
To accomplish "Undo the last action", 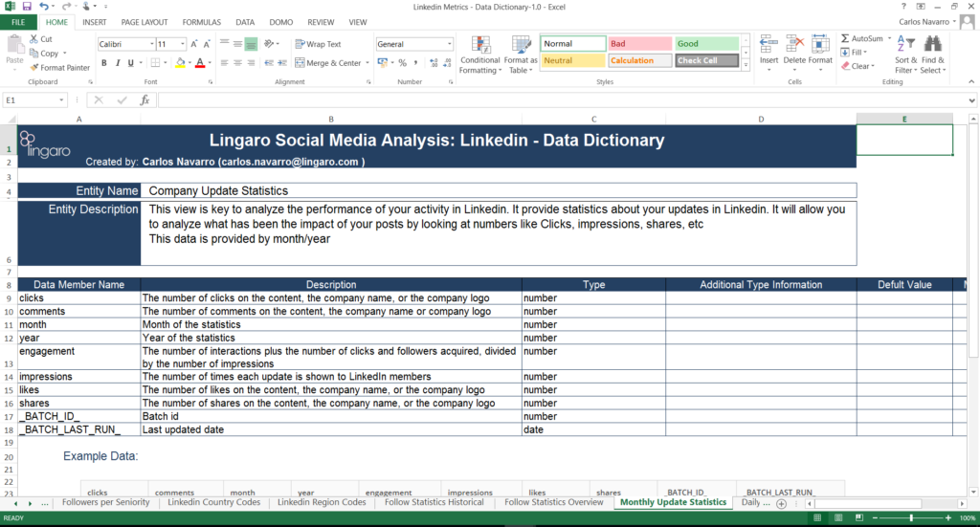I will (43, 7).
